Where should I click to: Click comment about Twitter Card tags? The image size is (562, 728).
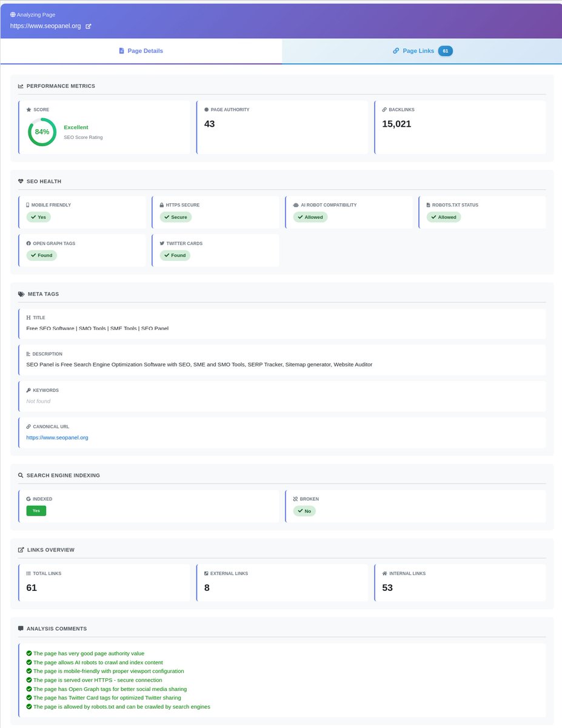click(107, 698)
